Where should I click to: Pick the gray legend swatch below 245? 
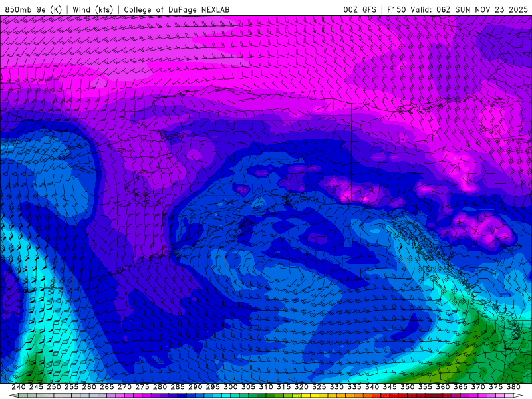[x=41, y=396]
